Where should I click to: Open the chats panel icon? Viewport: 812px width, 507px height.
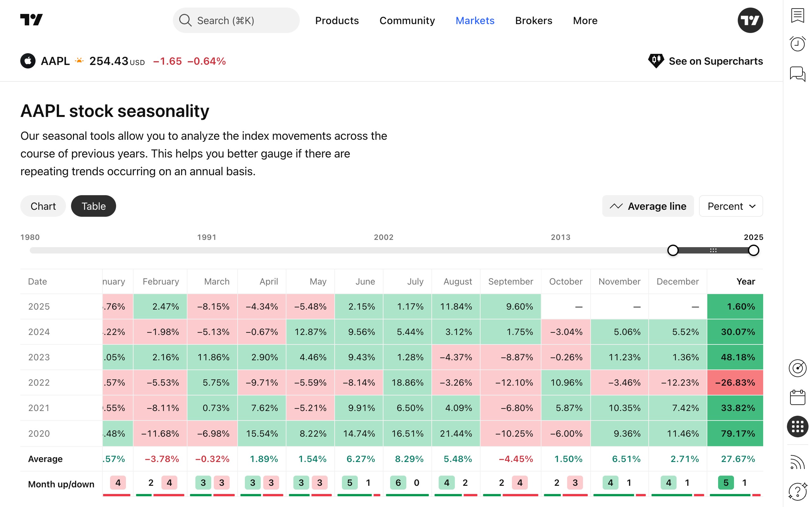797,74
